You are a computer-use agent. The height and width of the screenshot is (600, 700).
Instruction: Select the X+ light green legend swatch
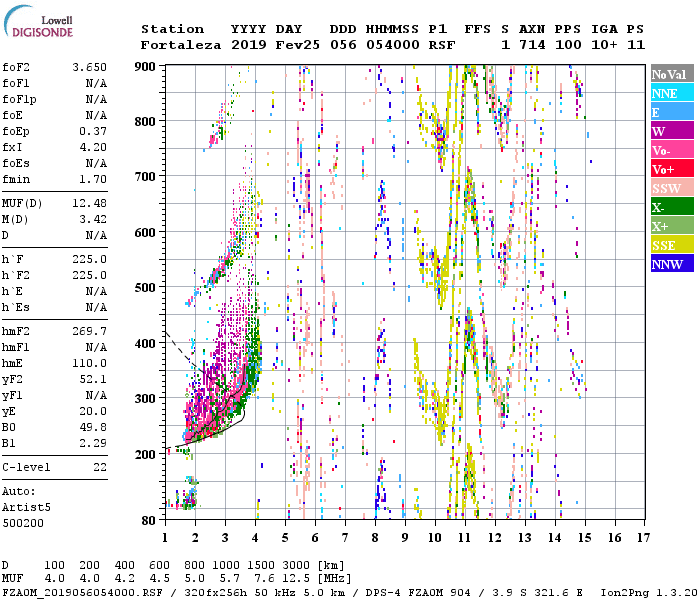tap(672, 225)
